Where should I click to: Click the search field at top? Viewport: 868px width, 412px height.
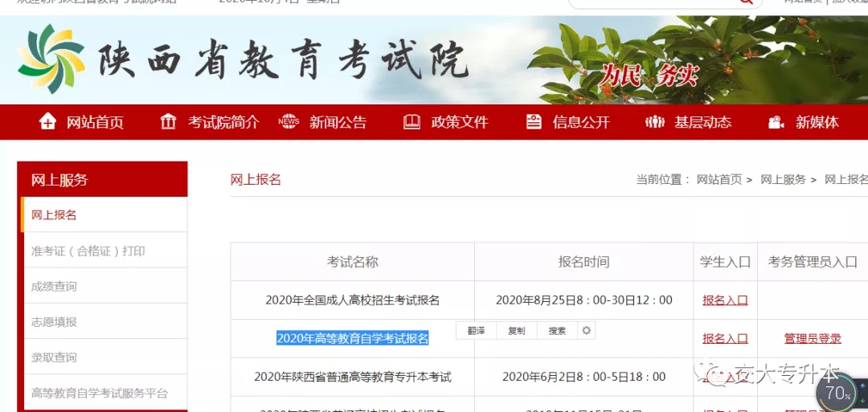(x=665, y=2)
